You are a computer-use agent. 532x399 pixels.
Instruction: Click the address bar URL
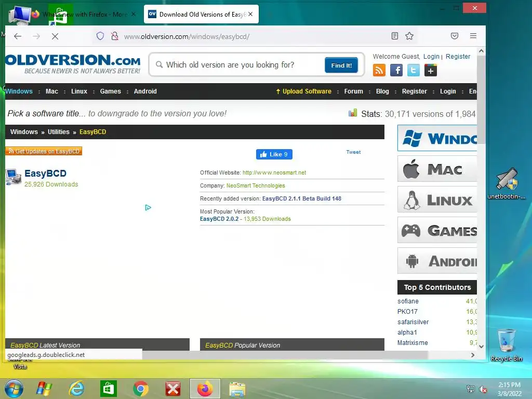click(187, 36)
